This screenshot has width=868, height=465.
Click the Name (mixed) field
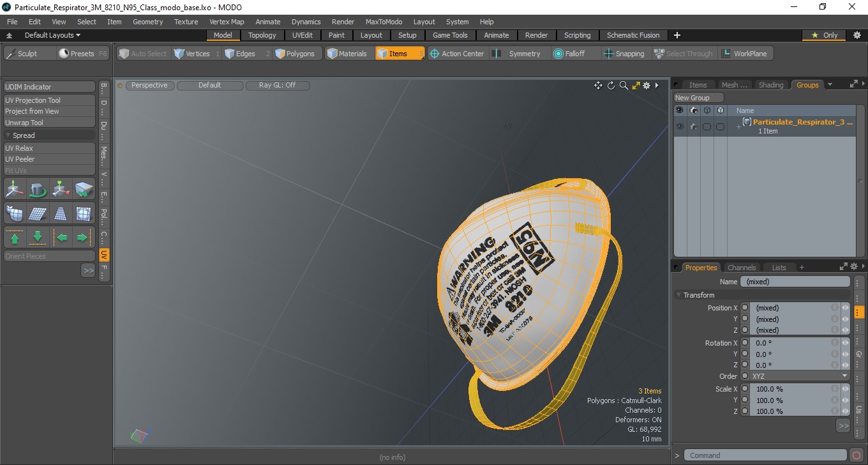pos(795,282)
